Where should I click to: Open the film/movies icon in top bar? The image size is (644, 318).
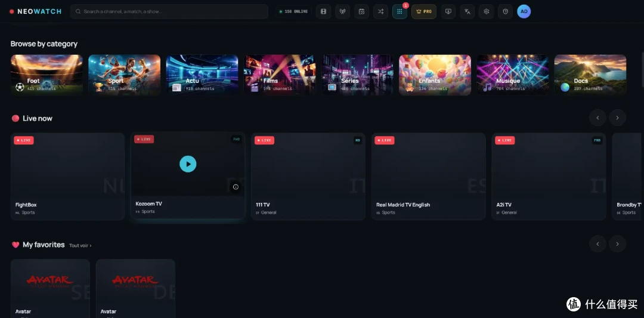[x=323, y=11]
